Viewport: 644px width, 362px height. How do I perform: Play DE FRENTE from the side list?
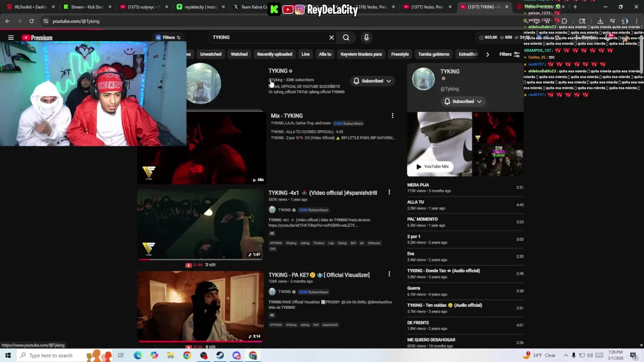pos(465,325)
